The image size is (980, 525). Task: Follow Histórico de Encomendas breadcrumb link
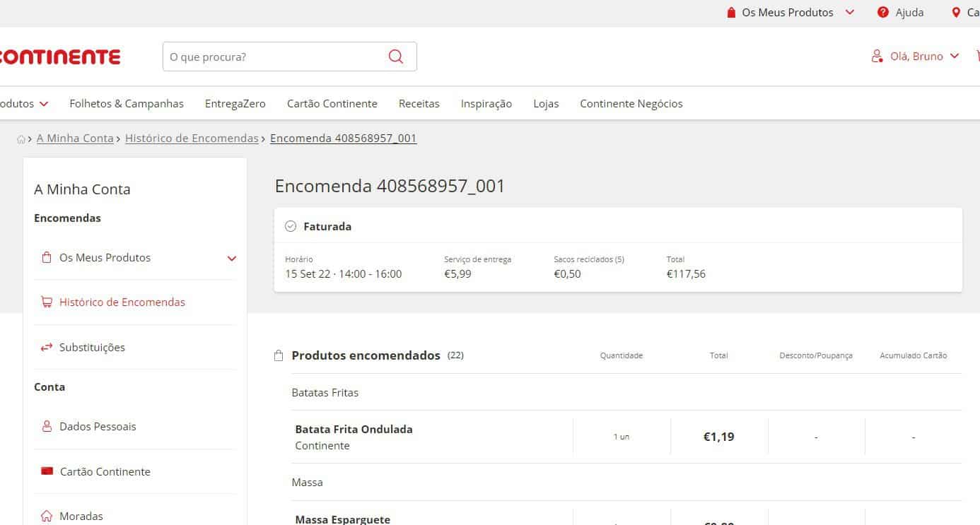tap(192, 138)
